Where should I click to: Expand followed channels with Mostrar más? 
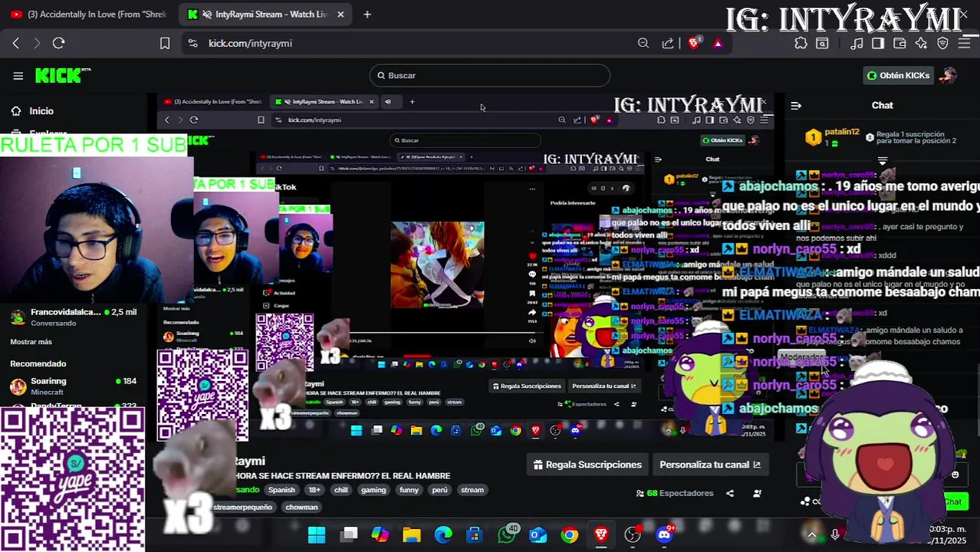click(x=31, y=341)
